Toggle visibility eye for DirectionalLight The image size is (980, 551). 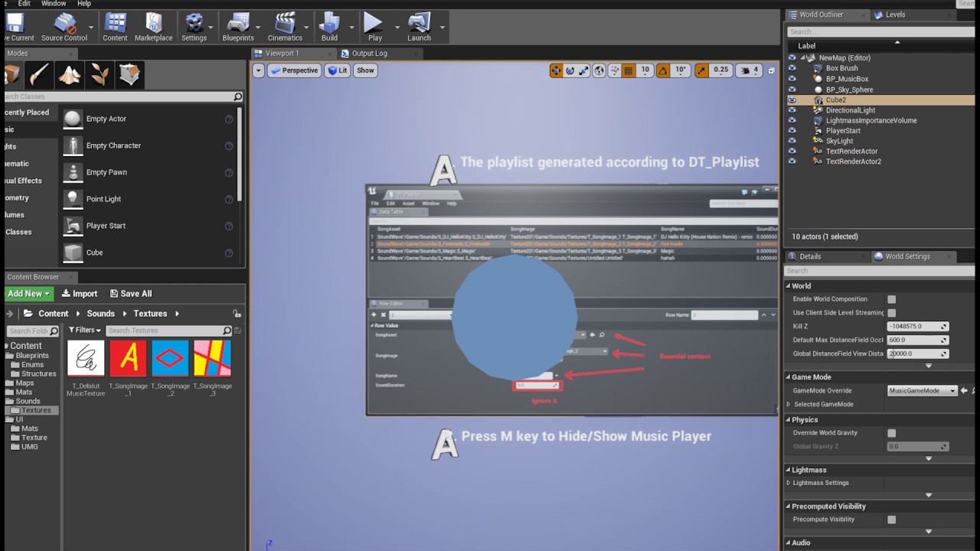(792, 110)
